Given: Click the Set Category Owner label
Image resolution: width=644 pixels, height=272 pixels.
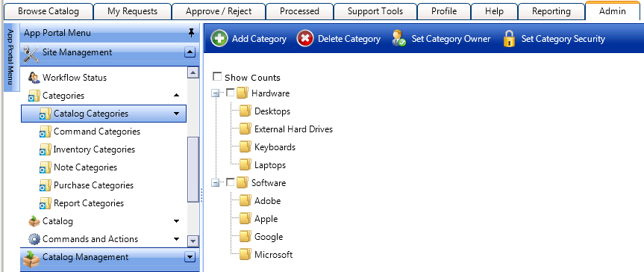Looking at the screenshot, I should point(451,39).
